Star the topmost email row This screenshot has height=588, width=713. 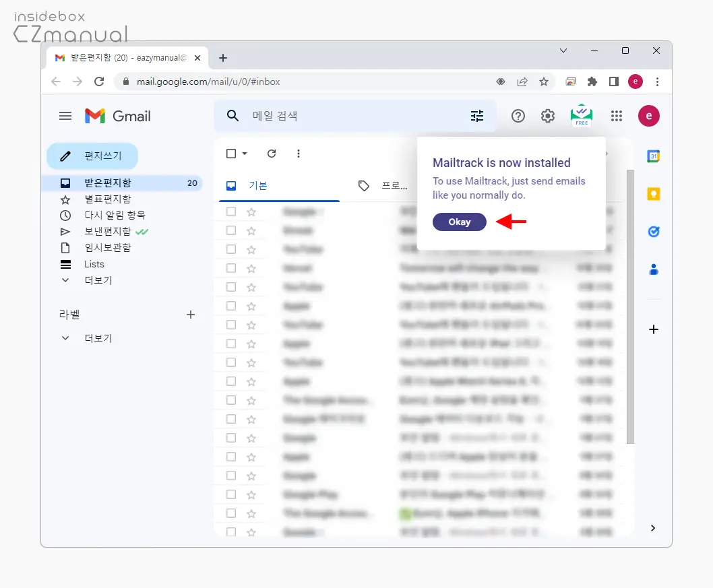(251, 211)
